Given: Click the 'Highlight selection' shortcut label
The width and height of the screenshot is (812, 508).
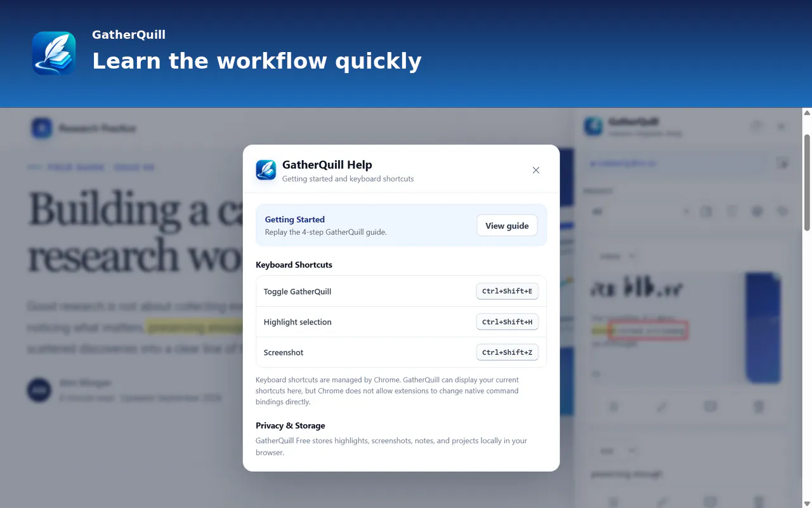Looking at the screenshot, I should [298, 322].
